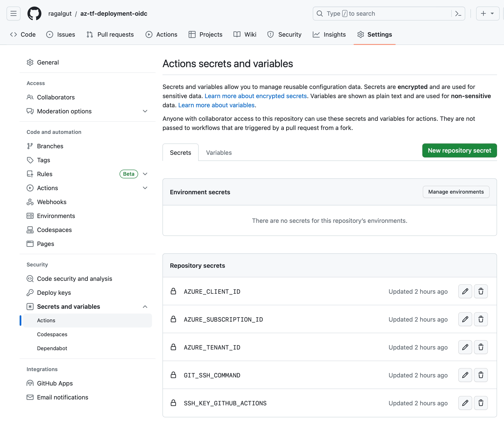Click the GitHub Octocat logo
The width and height of the screenshot is (504, 423).
pyautogui.click(x=34, y=14)
